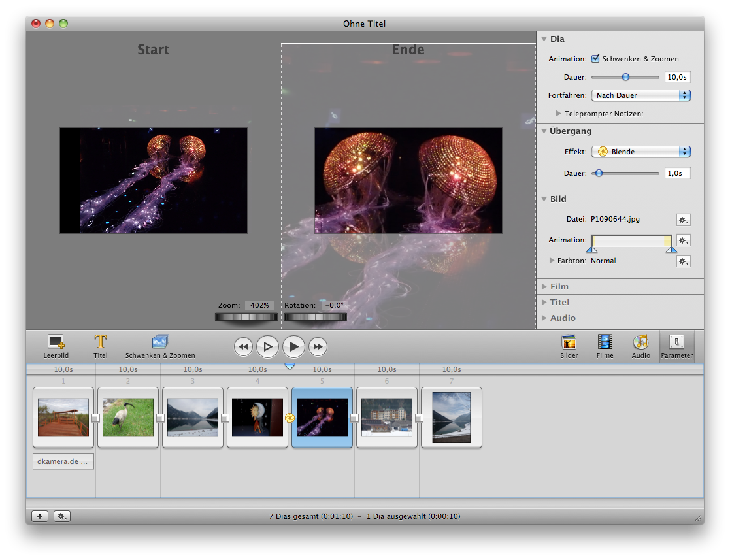The image size is (730, 560).
Task: Open the Audio media browser
Action: [640, 347]
